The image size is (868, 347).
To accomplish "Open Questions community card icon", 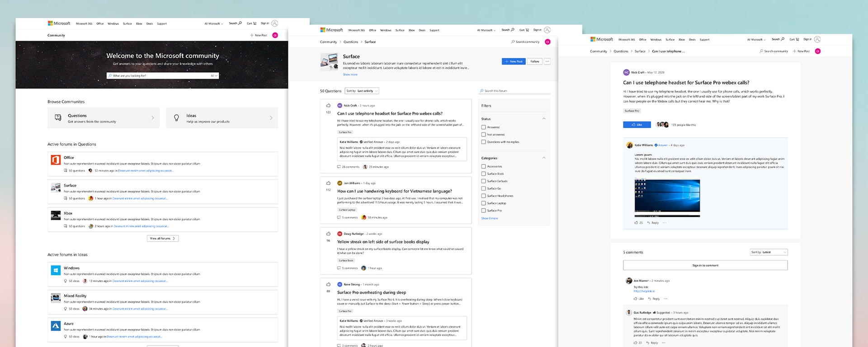I will pyautogui.click(x=58, y=117).
